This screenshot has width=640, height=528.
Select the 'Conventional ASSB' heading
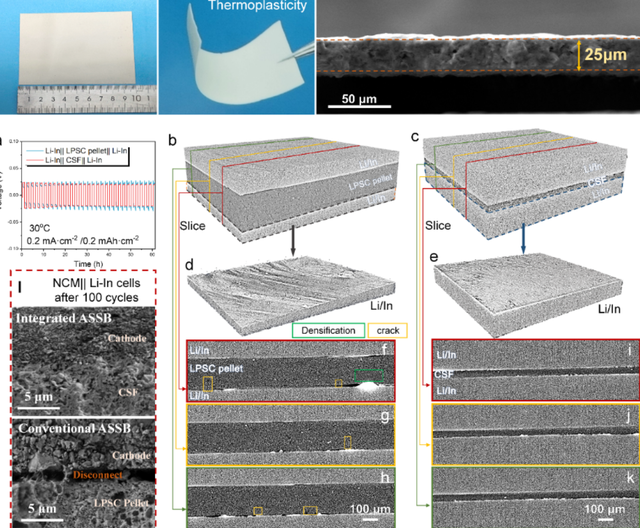[74, 428]
